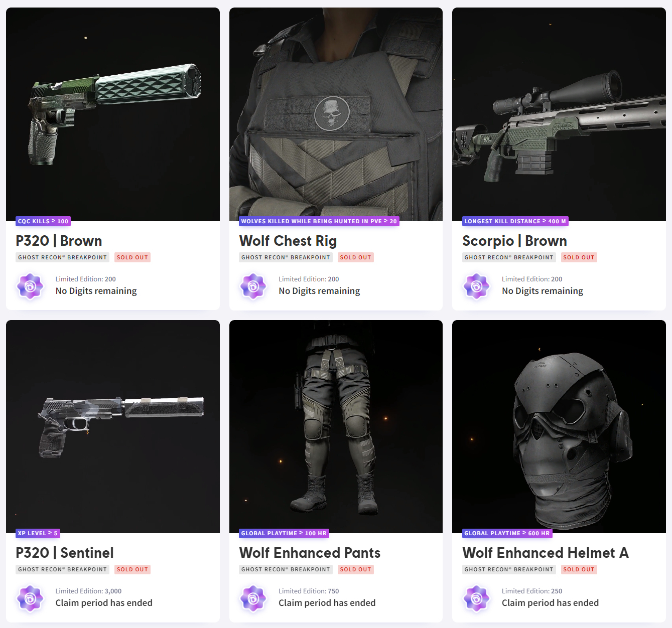Open the P320 Sentinel pistol image

tap(113, 426)
